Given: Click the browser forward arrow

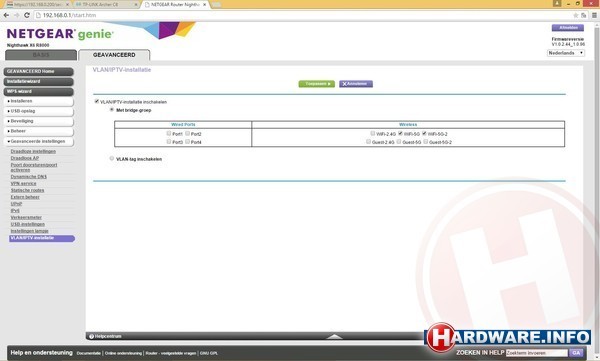Looking at the screenshot, I should (x=16, y=15).
